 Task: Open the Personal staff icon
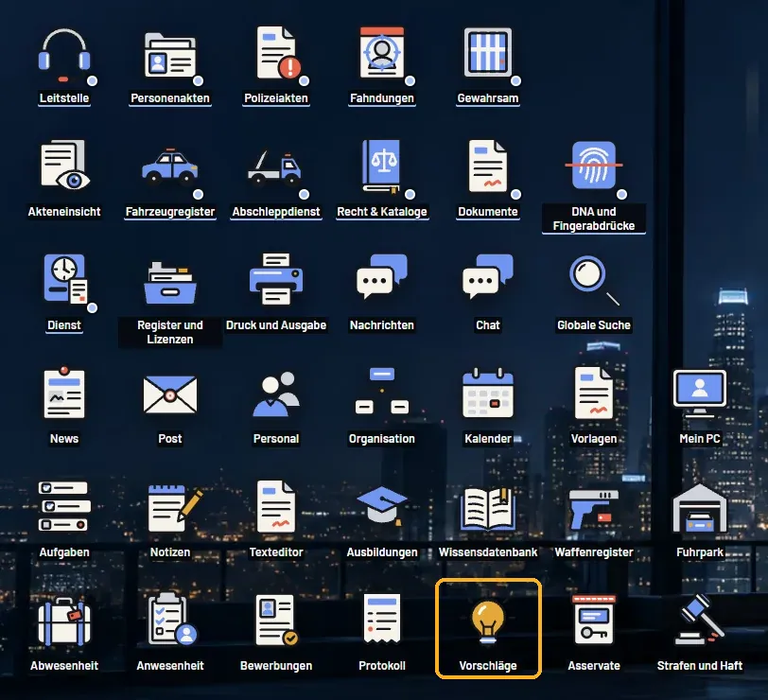click(x=276, y=394)
